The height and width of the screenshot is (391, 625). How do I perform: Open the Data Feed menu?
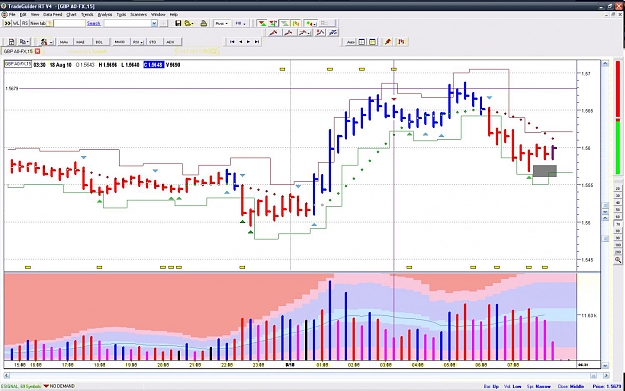pyautogui.click(x=53, y=14)
